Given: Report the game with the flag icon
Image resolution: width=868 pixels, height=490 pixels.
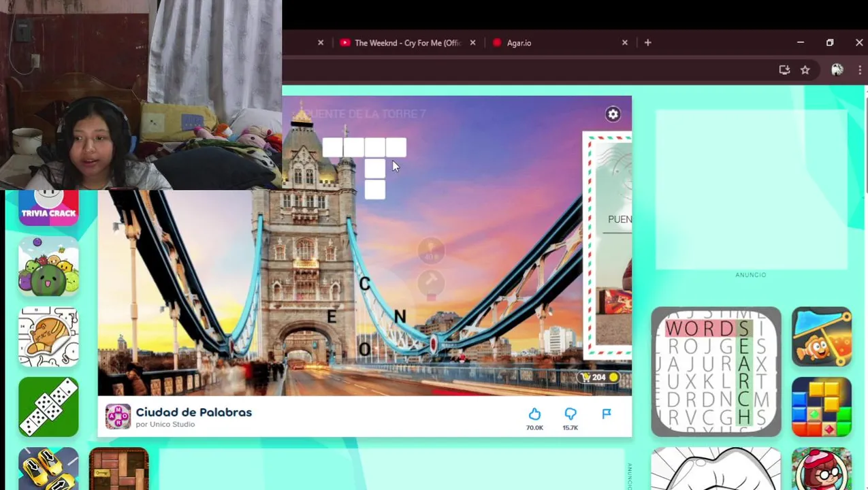Looking at the screenshot, I should [607, 413].
